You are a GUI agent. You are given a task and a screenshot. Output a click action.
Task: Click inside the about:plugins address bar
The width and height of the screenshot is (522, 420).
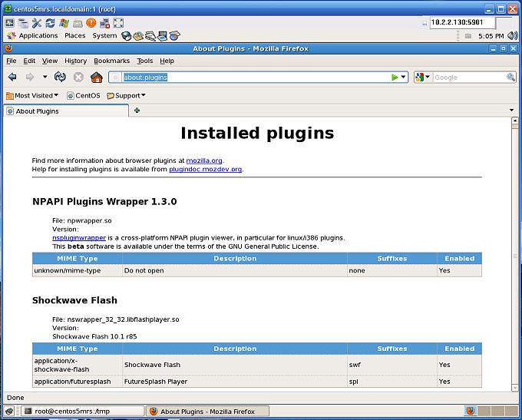click(x=253, y=77)
